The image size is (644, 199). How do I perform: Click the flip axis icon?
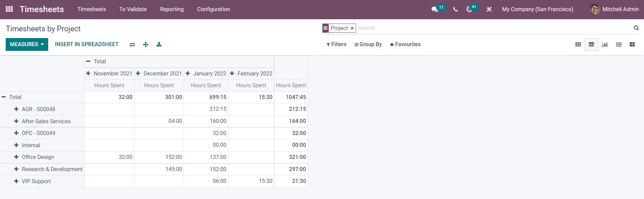click(132, 44)
